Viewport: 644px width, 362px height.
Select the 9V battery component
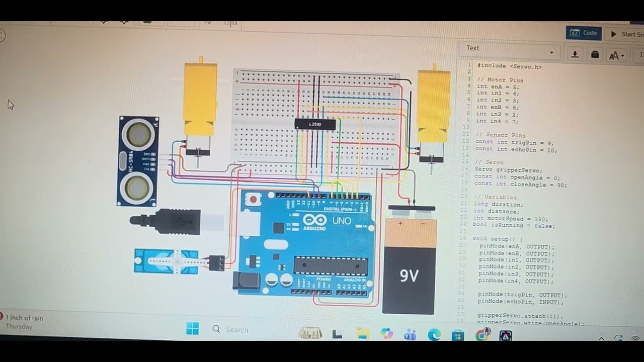pos(409,265)
